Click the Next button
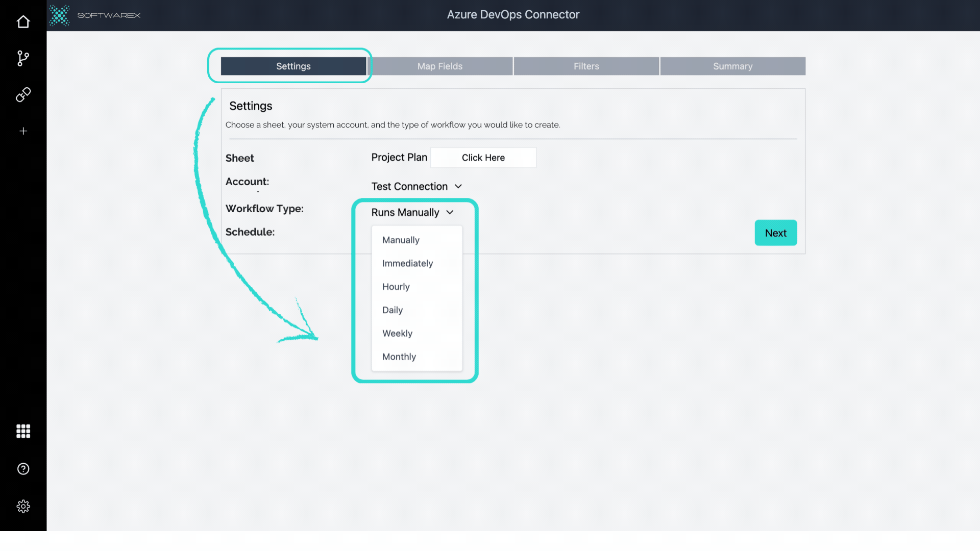Viewport: 980px width, 551px height. [x=776, y=233]
